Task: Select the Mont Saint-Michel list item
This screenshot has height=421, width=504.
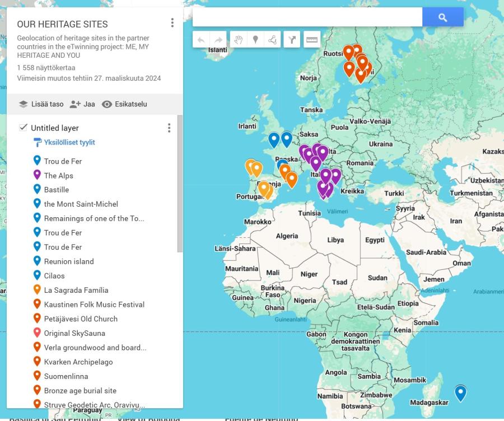Action: (x=81, y=204)
